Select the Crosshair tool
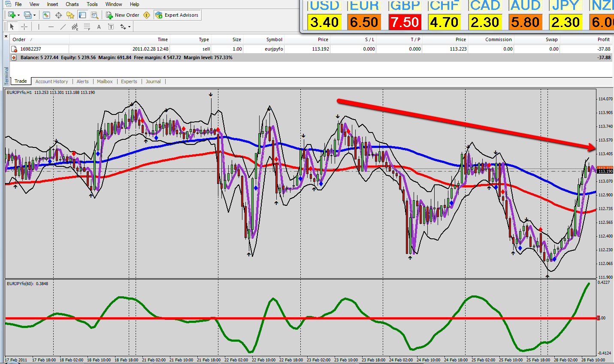The image size is (614, 364). (24, 27)
